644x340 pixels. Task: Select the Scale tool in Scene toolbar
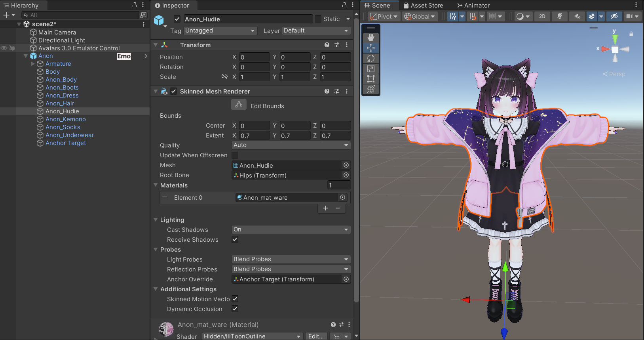371,69
